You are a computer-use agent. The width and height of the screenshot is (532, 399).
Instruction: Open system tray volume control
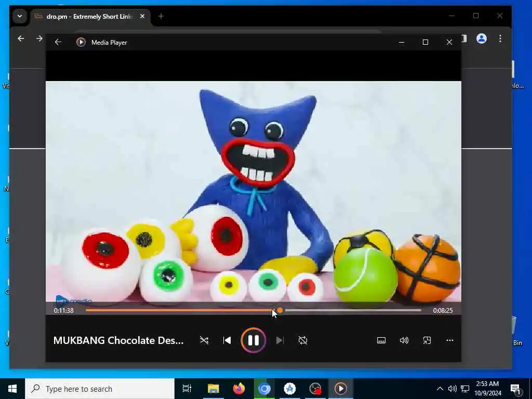453,389
